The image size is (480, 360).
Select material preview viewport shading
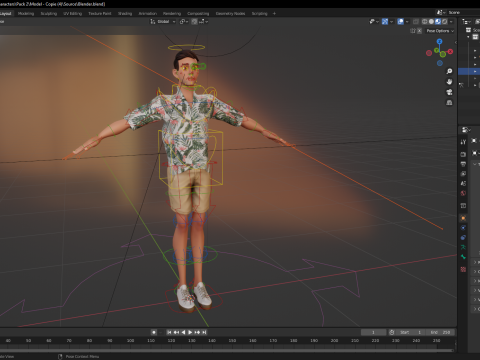point(438,22)
